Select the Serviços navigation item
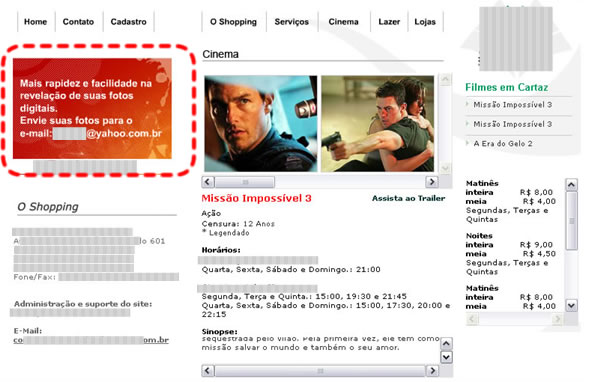Screen dimensions: 600x382 click(x=291, y=22)
